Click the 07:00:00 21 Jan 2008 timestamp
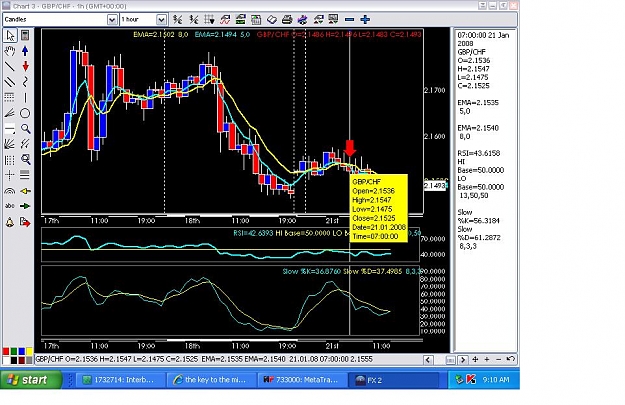The width and height of the screenshot is (625, 405). pos(483,39)
